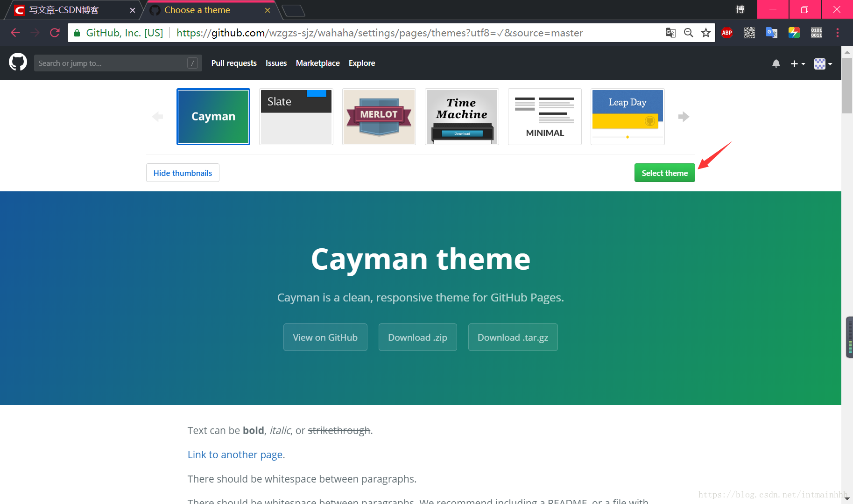The height and width of the screenshot is (504, 853).
Task: Open the Google Translate extension icon
Action: tap(772, 33)
